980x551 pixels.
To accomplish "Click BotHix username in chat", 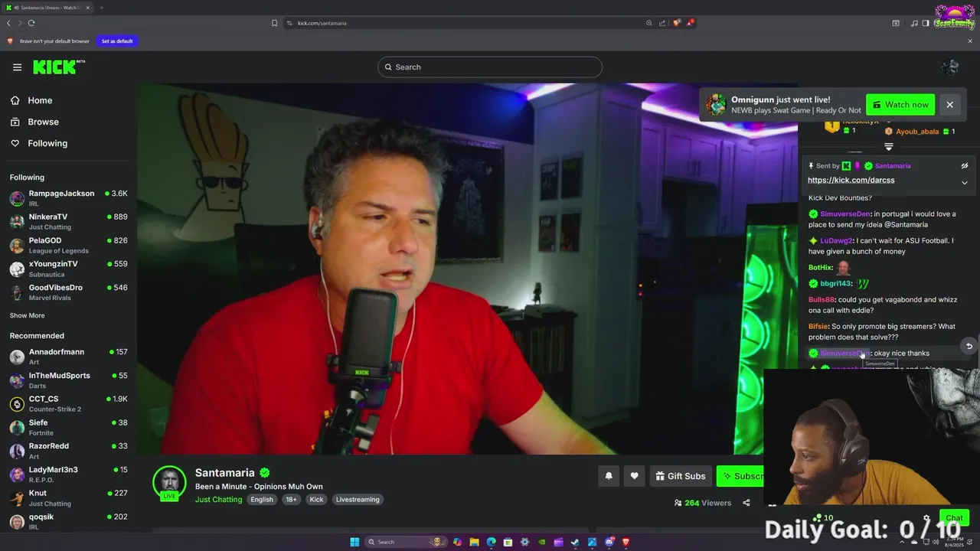I will click(820, 268).
